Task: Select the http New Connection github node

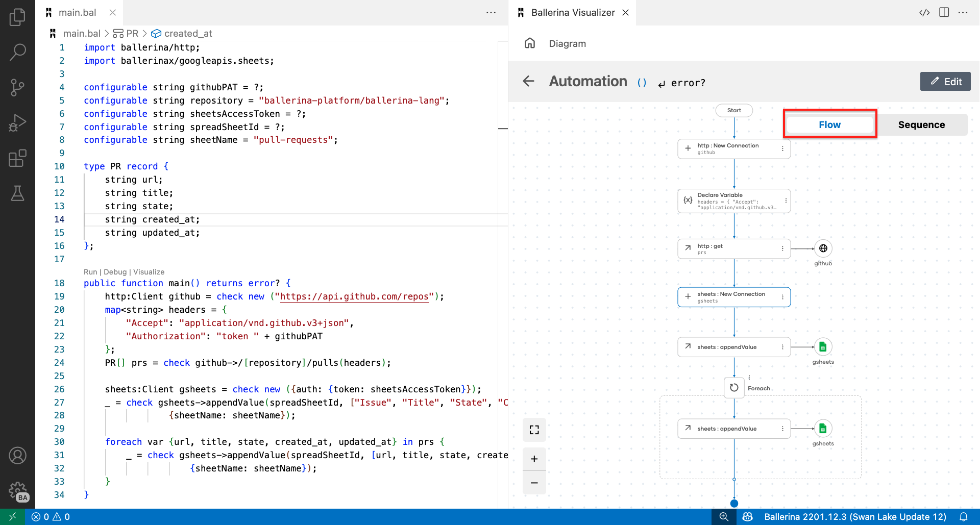Action: [734, 148]
